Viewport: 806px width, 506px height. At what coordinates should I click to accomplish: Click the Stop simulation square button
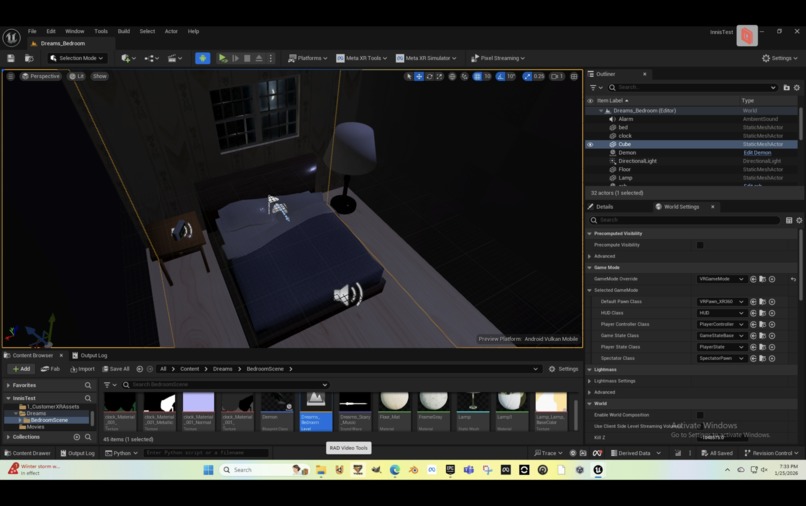(x=247, y=58)
